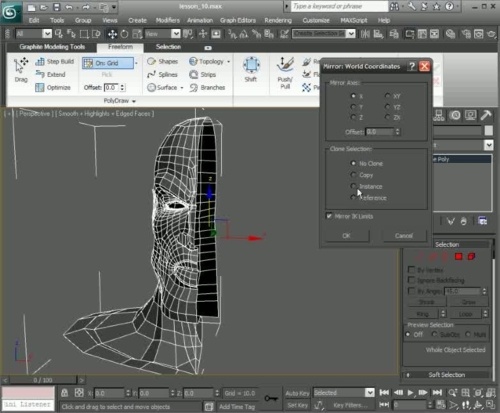Cancel the Mirror dialog
The height and width of the screenshot is (413, 500).
[x=404, y=236]
